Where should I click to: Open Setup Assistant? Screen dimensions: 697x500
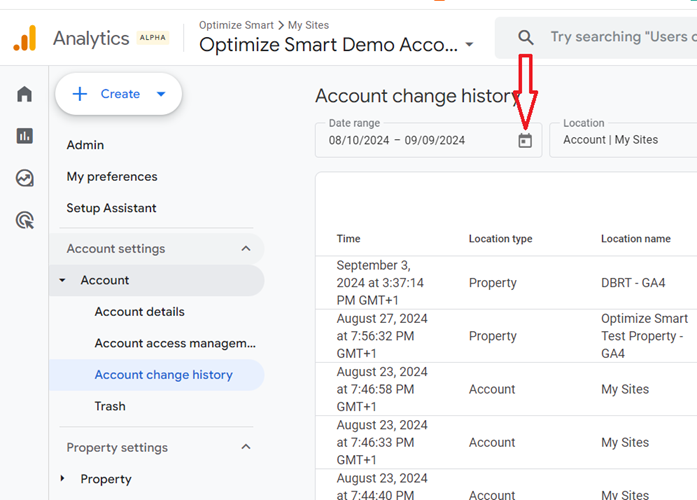click(111, 208)
